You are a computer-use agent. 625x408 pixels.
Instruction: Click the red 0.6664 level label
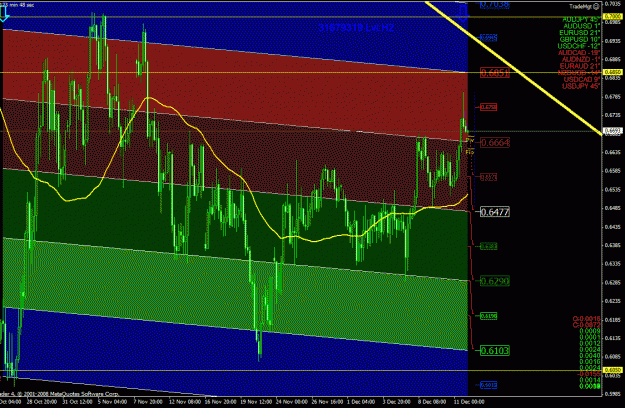coord(494,143)
